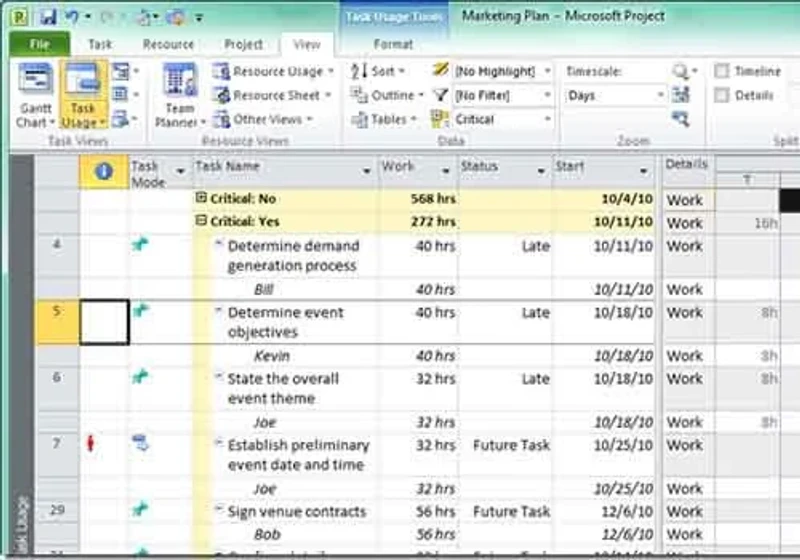Click the Selected Tasks zoom icon

pyautogui.click(x=681, y=119)
